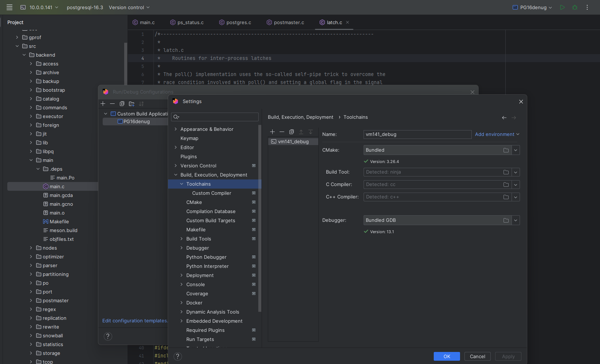This screenshot has height=364, width=600.
Task: Open Edit configuration templates link
Action: pyautogui.click(x=135, y=321)
